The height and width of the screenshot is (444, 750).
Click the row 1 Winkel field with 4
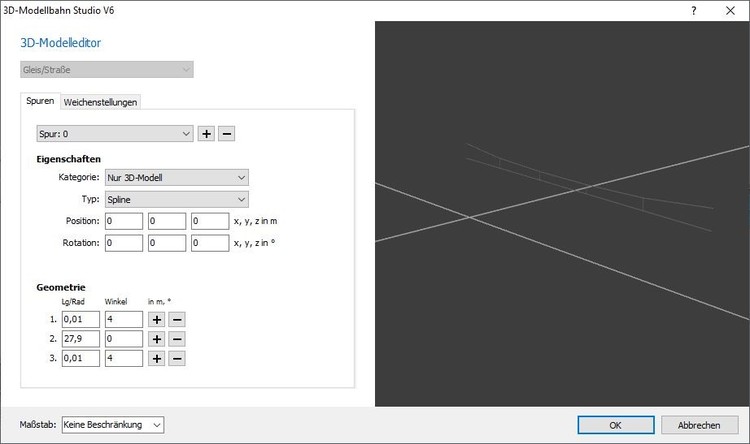tap(124, 320)
